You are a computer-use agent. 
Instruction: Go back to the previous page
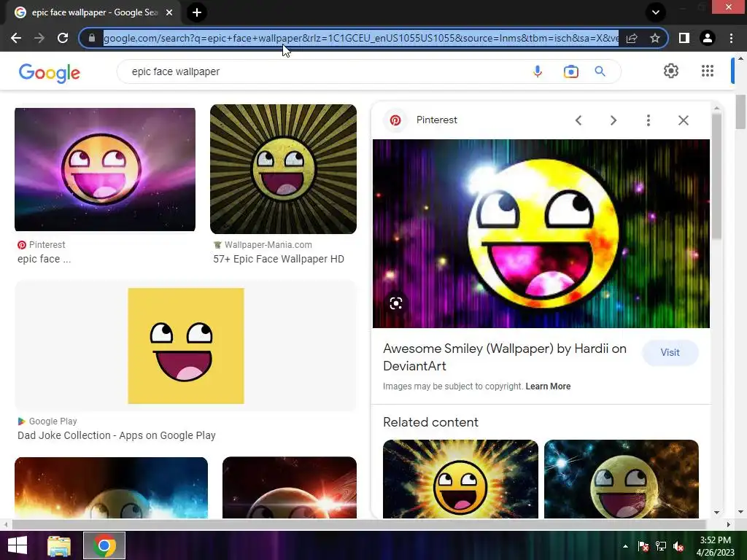point(16,38)
